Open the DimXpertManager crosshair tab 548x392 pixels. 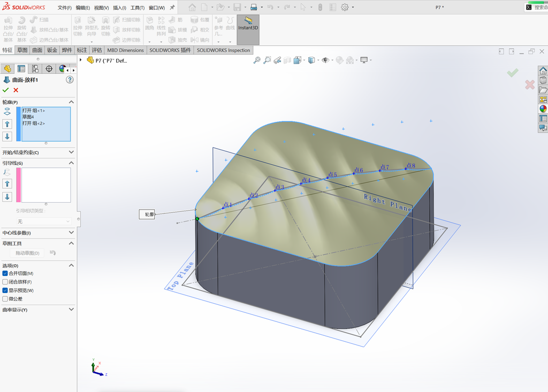click(x=49, y=69)
